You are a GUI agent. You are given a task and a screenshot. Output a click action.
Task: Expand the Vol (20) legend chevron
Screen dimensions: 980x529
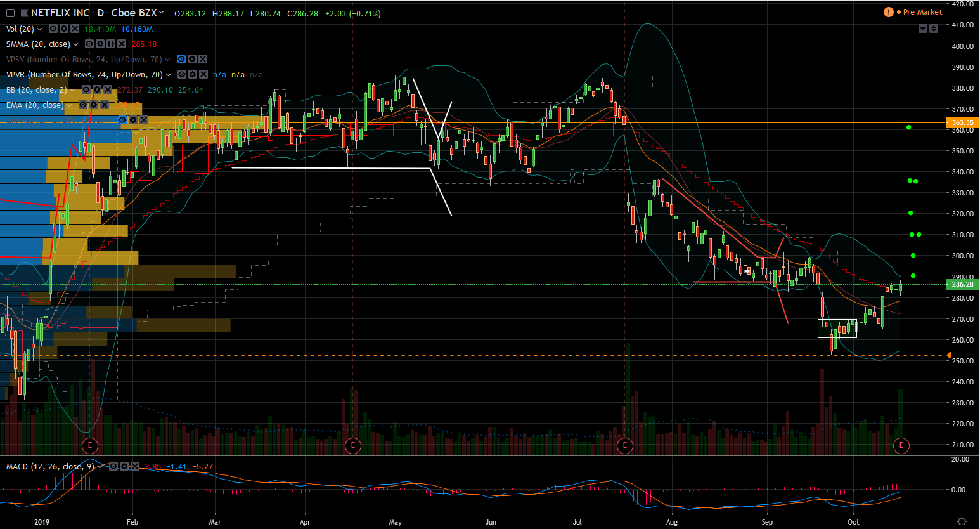tap(40, 29)
